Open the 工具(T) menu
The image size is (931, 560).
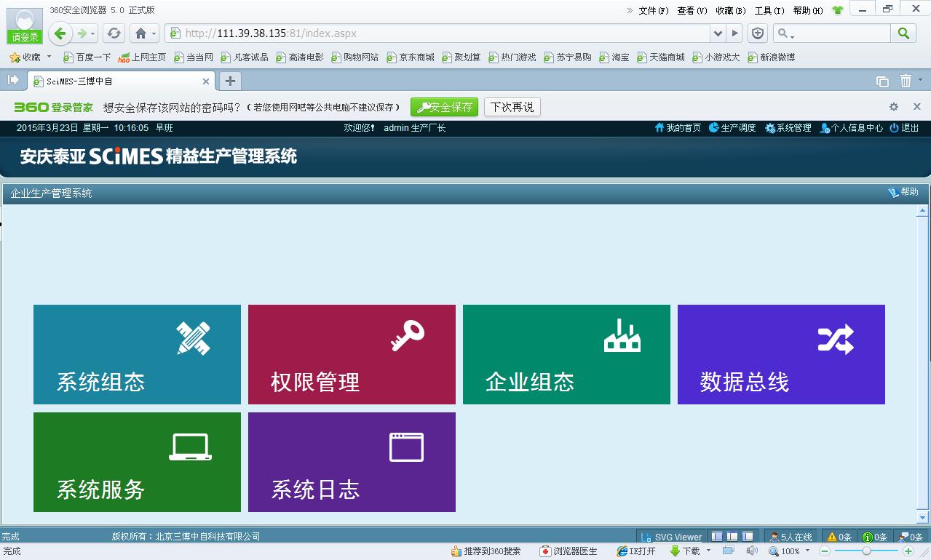tap(769, 11)
